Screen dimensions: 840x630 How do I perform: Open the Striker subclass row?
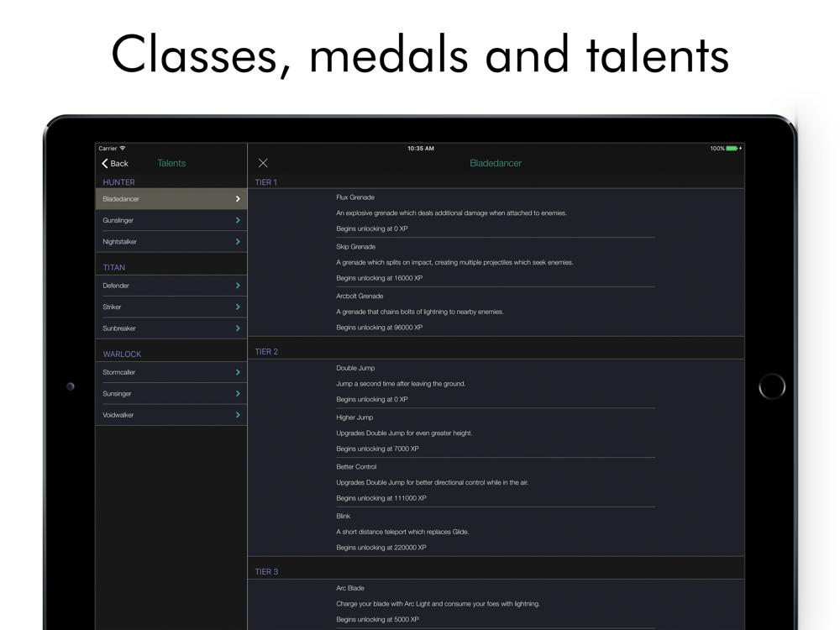[171, 307]
